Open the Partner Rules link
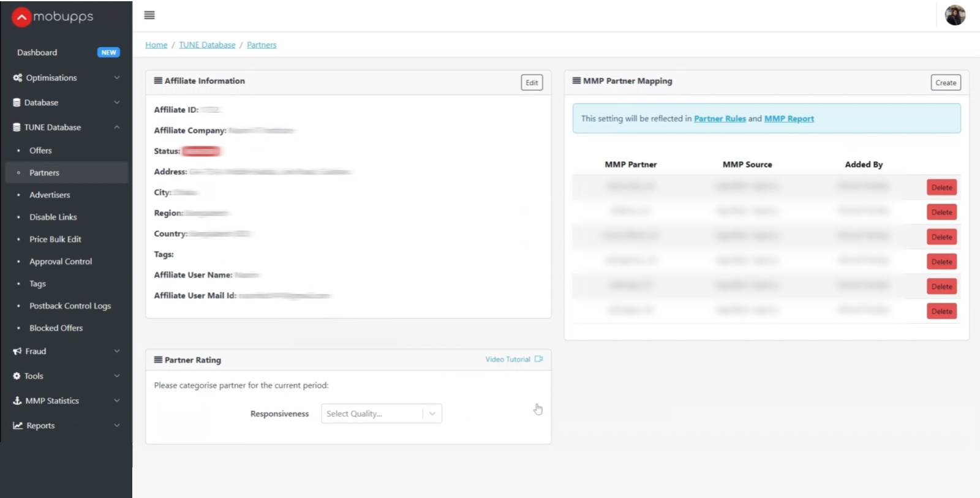The width and height of the screenshot is (980, 498). 720,119
